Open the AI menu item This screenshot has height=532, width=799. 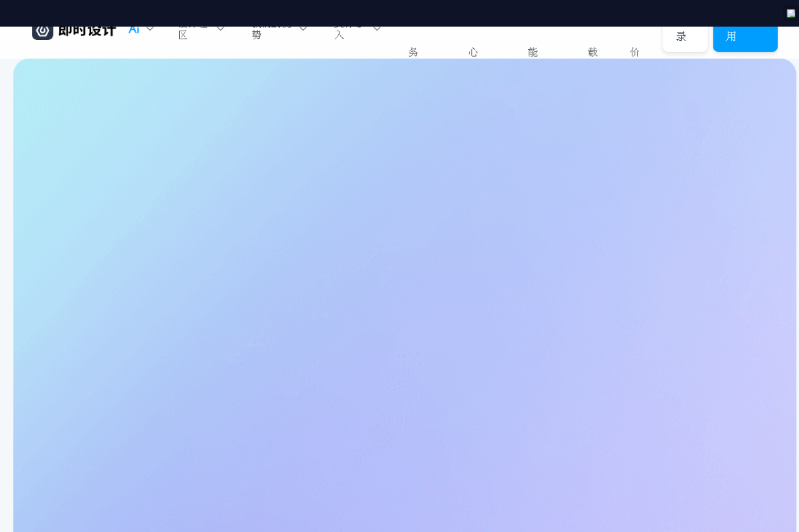(134, 31)
